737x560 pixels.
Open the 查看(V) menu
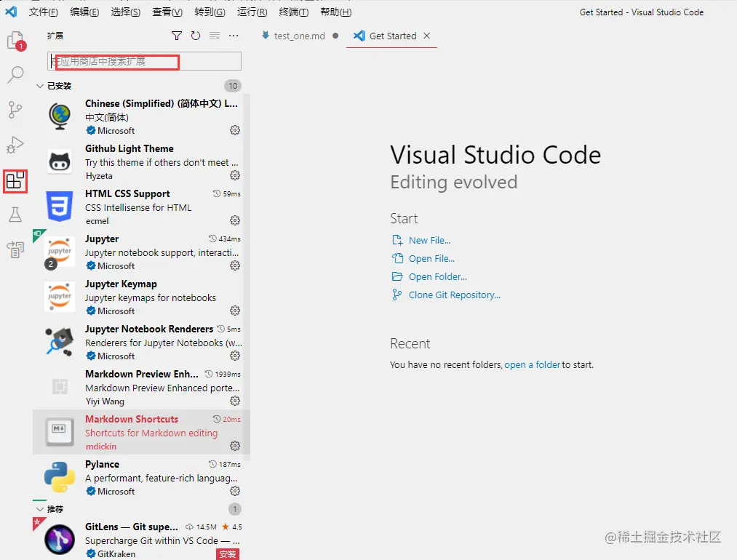pyautogui.click(x=167, y=12)
